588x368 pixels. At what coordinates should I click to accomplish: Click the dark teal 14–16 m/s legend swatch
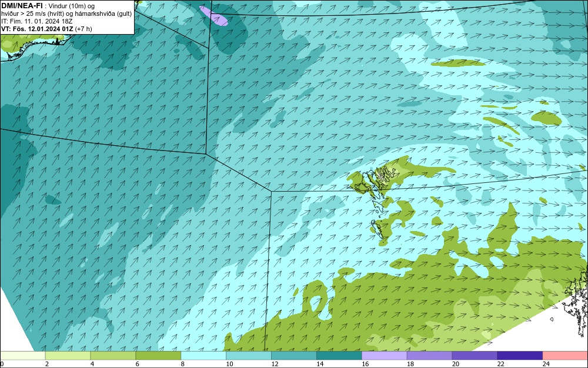[339, 355]
